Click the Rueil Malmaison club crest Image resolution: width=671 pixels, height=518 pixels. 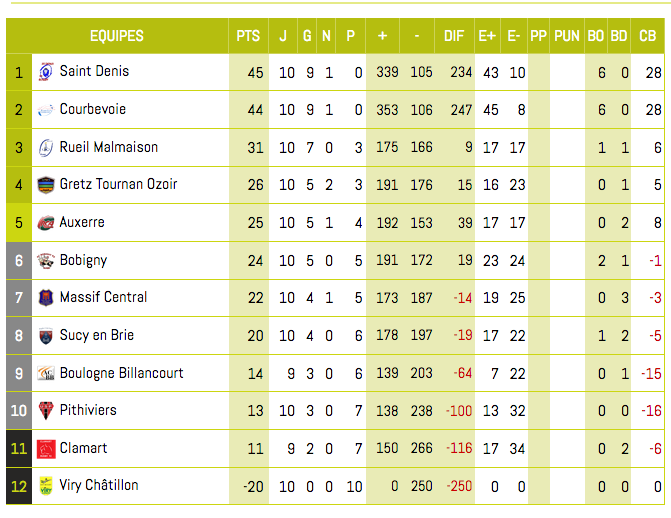(x=46, y=148)
